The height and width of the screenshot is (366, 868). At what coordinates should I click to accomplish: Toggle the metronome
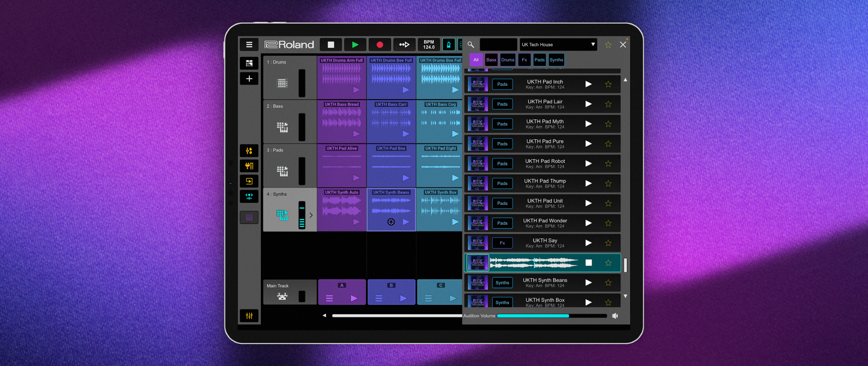[x=448, y=45]
